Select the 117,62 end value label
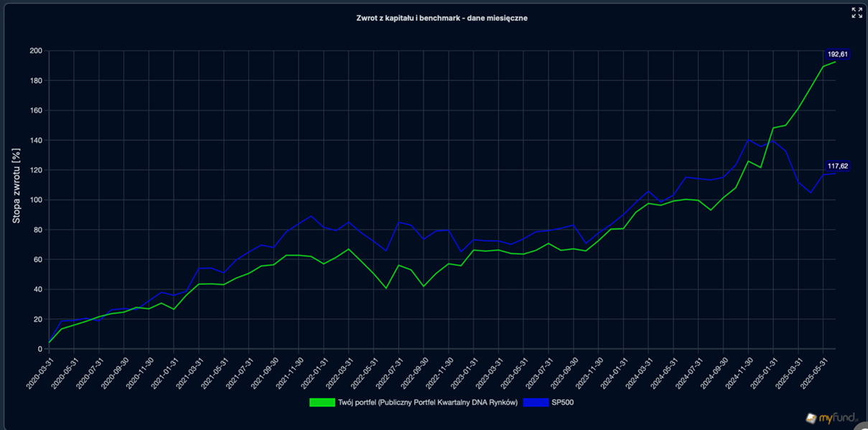 coord(837,166)
